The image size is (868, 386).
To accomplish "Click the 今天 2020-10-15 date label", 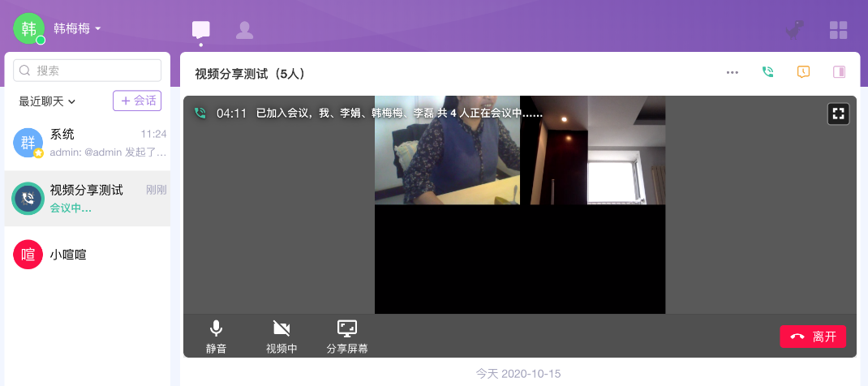I will (x=518, y=374).
